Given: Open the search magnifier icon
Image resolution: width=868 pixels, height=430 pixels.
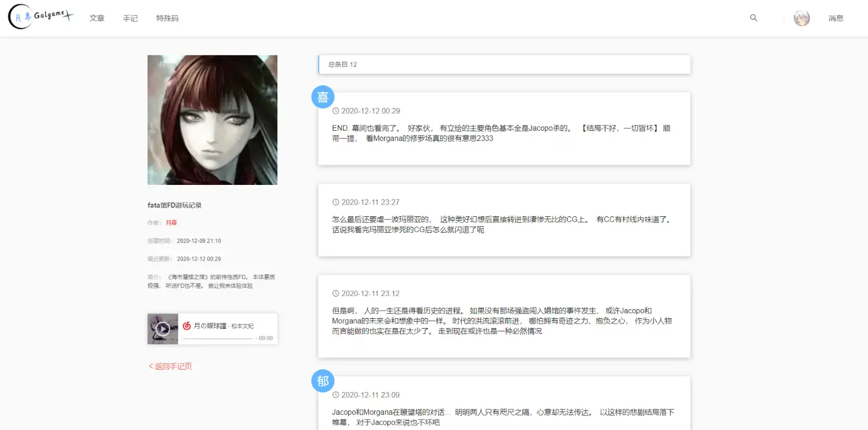Looking at the screenshot, I should coord(754,18).
